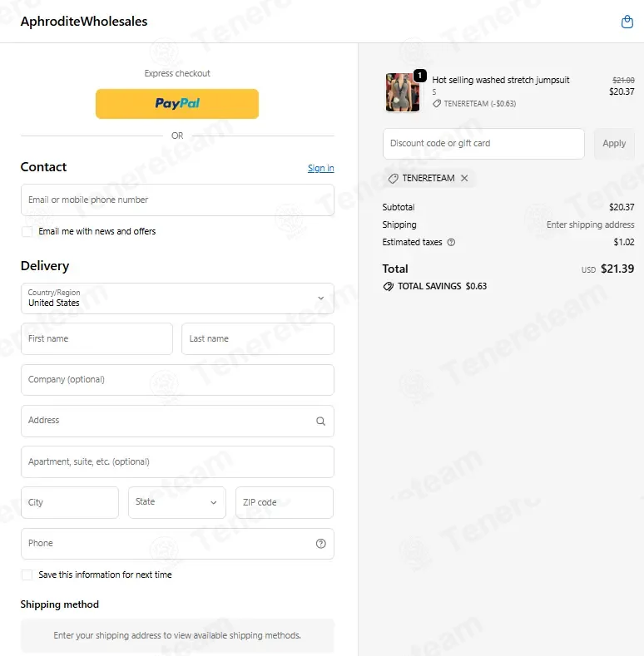Click the estimated taxes info icon
The width and height of the screenshot is (644, 656).
[451, 242]
